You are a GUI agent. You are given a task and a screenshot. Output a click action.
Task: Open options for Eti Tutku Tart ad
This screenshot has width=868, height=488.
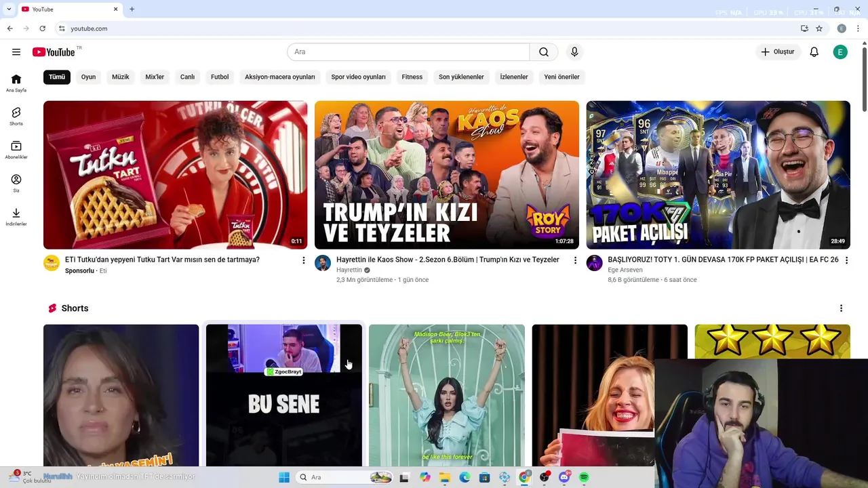(303, 260)
